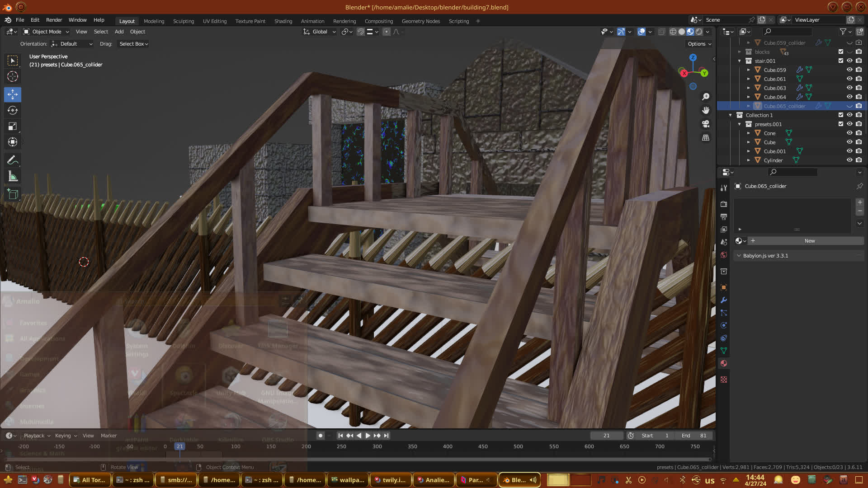
Task: Select the Scale tool
Action: pyautogui.click(x=13, y=126)
